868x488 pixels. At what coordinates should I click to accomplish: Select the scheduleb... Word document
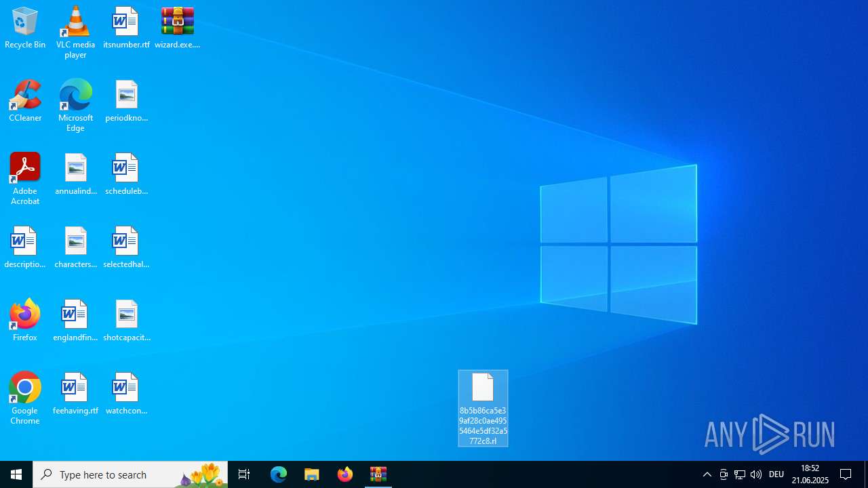(126, 175)
